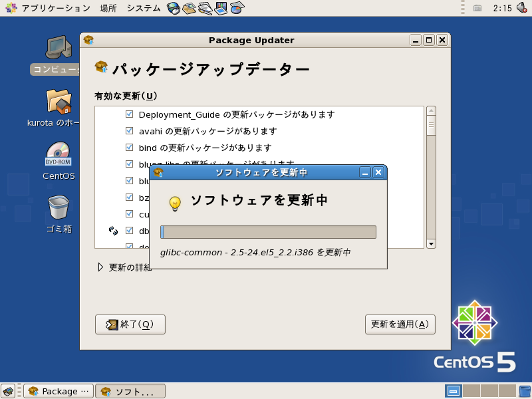Click the update list scrollbar thumb
Viewport: 532px width, 399px height.
[431, 126]
